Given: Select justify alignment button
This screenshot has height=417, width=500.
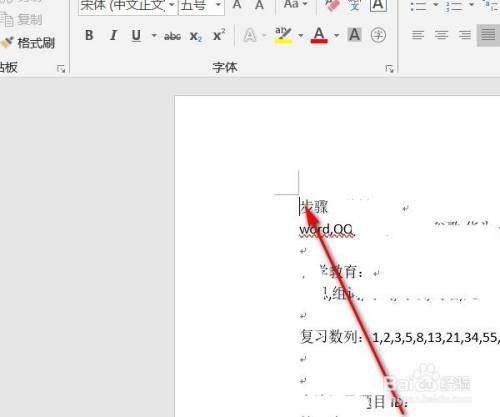Looking at the screenshot, I should pos(488,35).
